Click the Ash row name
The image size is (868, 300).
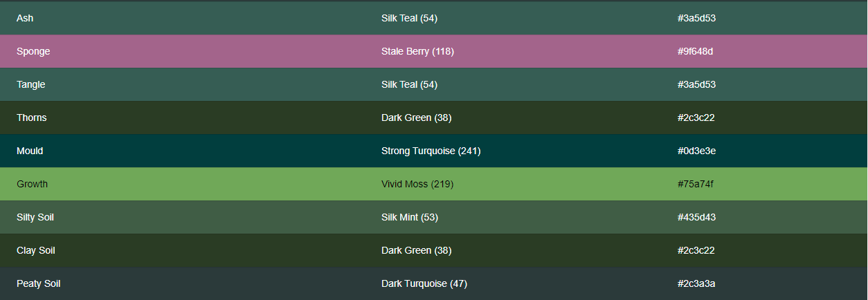[x=25, y=19]
